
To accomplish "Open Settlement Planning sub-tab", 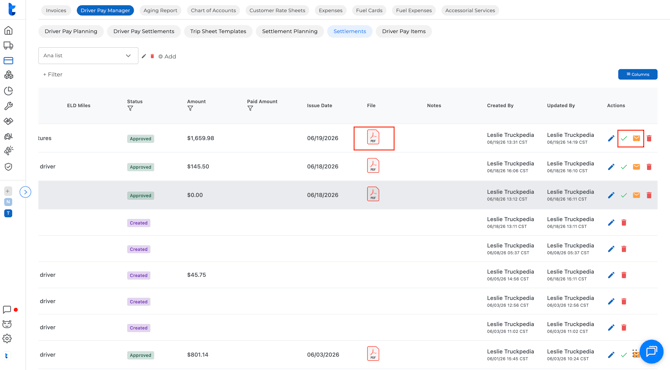I will click(x=290, y=31).
